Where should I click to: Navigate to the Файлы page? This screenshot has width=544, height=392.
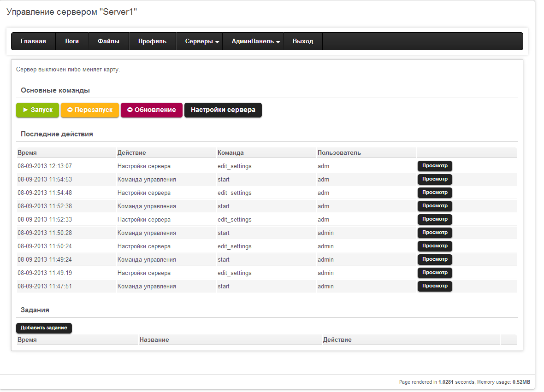[108, 41]
